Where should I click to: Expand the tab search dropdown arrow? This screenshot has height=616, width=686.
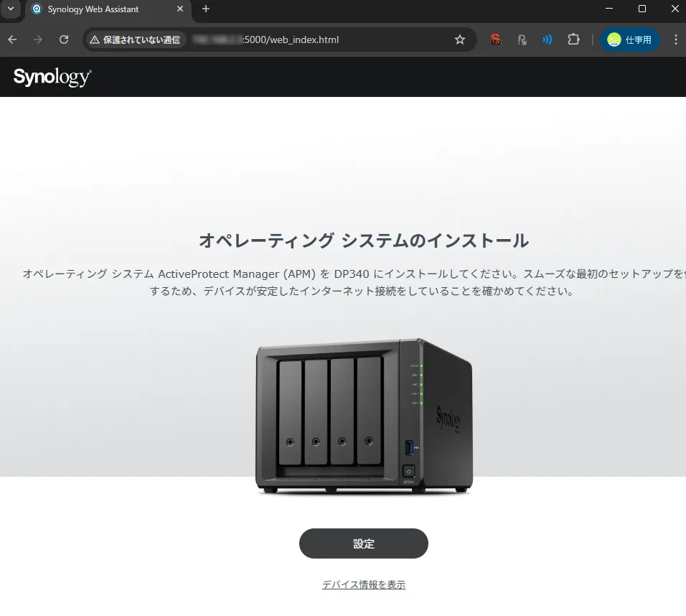pos(11,9)
